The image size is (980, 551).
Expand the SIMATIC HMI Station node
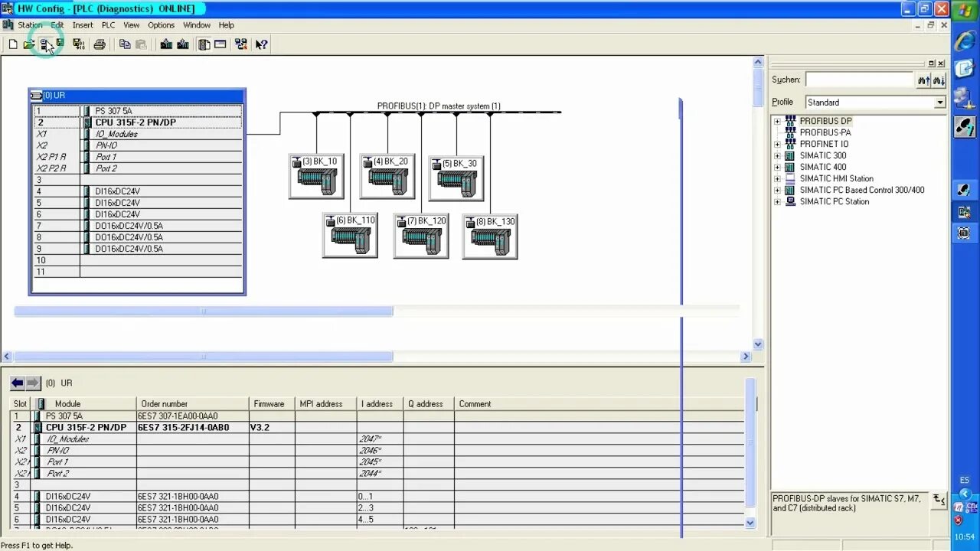coord(777,178)
